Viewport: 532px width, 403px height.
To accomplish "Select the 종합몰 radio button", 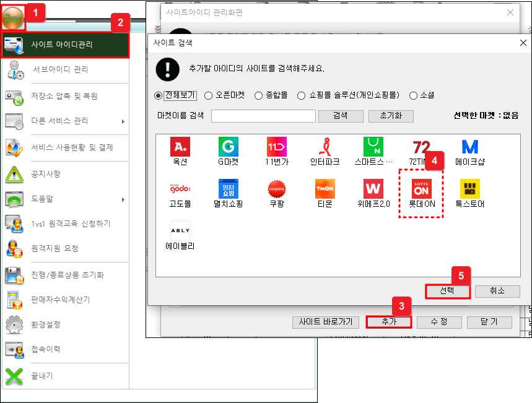I will pyautogui.click(x=258, y=96).
